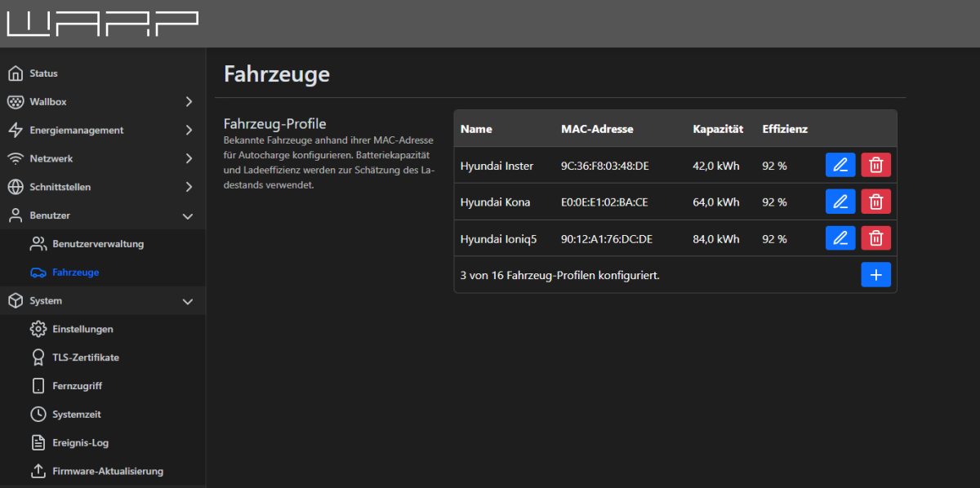Click the Effizienz column header

[x=785, y=129]
